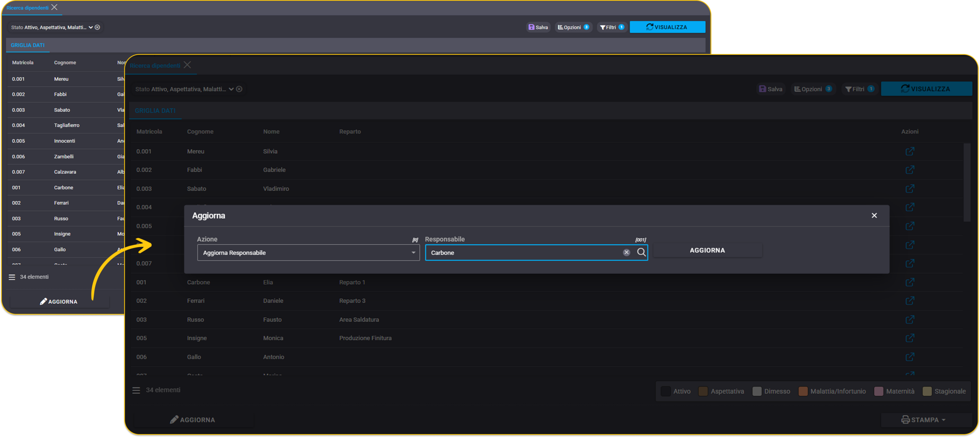Click the Malattia/Infortunio legend color swatch
The height and width of the screenshot is (437, 980).
(x=803, y=391)
